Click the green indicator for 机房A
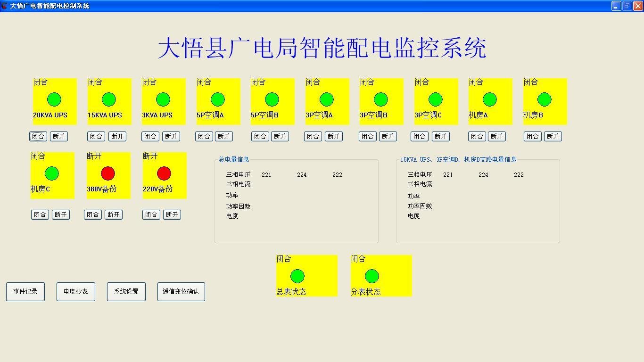 pos(490,99)
